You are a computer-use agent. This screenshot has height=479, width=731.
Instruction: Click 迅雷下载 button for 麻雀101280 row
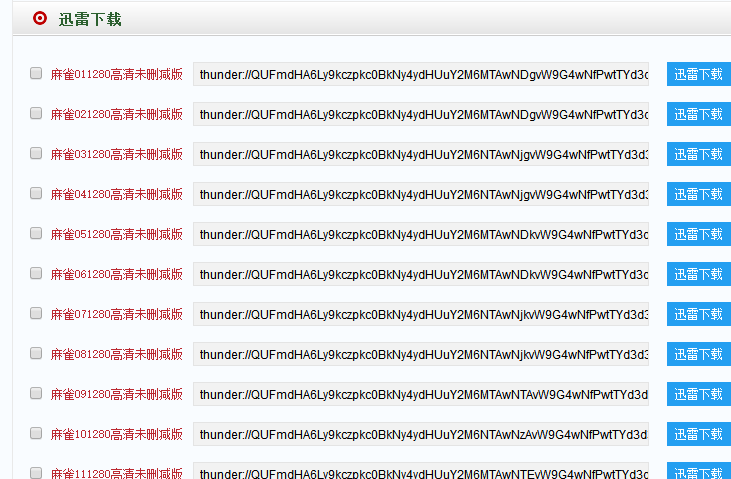tap(699, 434)
